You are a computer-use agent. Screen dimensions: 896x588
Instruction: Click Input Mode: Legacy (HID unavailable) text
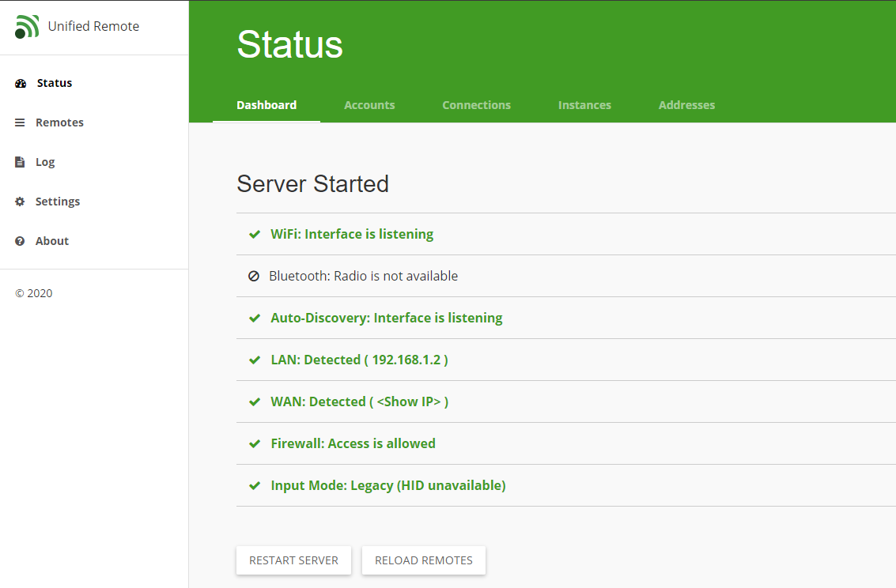tap(388, 486)
